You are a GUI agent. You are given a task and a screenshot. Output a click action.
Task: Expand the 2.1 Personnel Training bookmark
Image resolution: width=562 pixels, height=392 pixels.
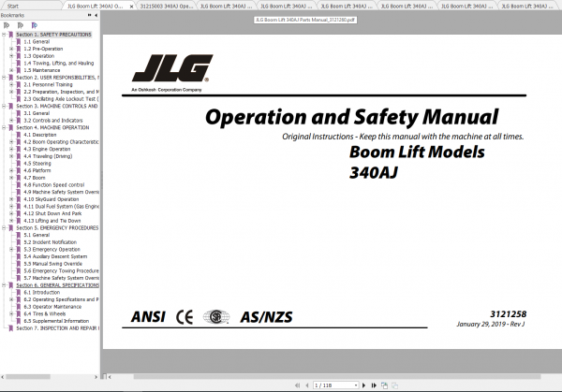pos(11,84)
